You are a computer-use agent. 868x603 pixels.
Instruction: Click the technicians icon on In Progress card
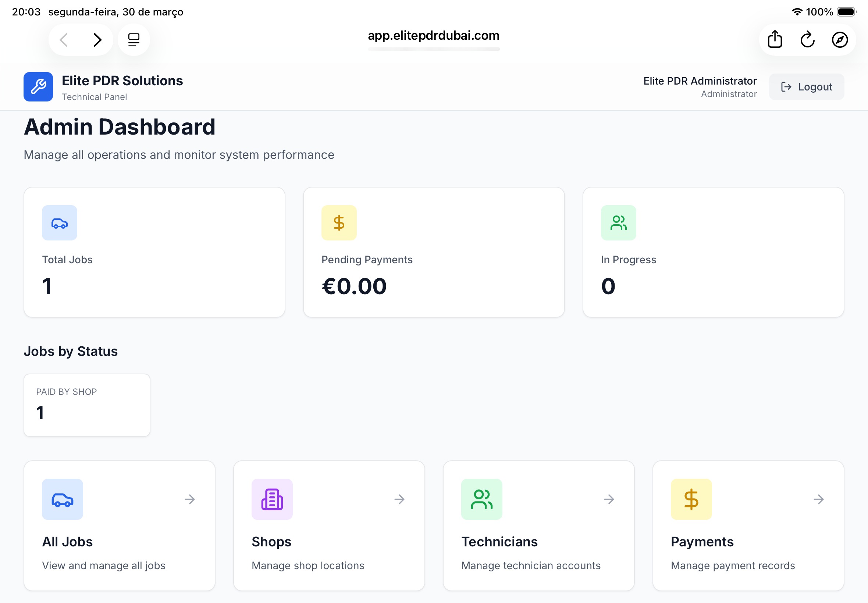point(618,223)
